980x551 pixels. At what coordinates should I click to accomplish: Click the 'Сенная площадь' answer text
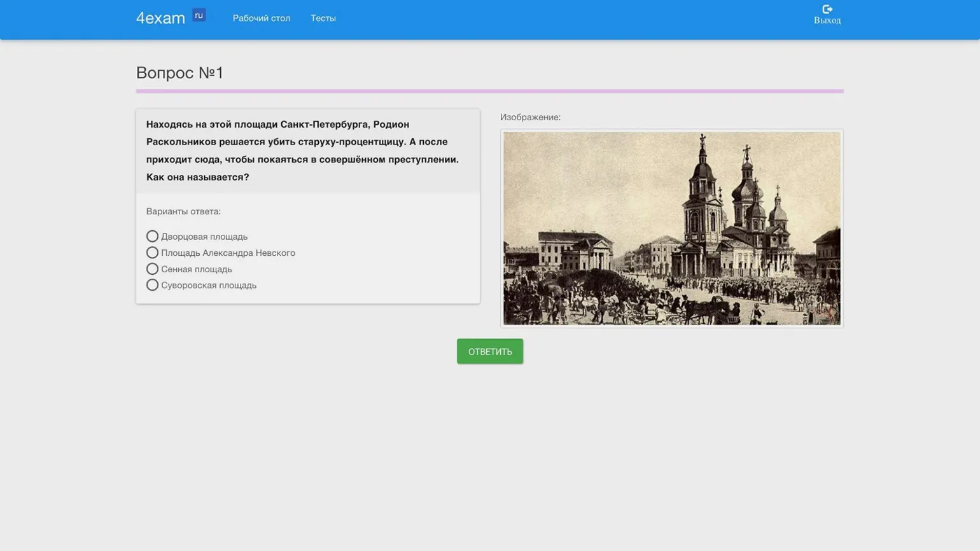(x=196, y=269)
